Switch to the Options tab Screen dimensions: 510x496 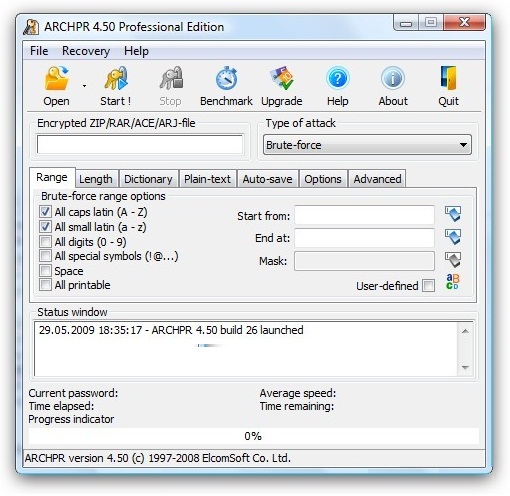[x=323, y=179]
